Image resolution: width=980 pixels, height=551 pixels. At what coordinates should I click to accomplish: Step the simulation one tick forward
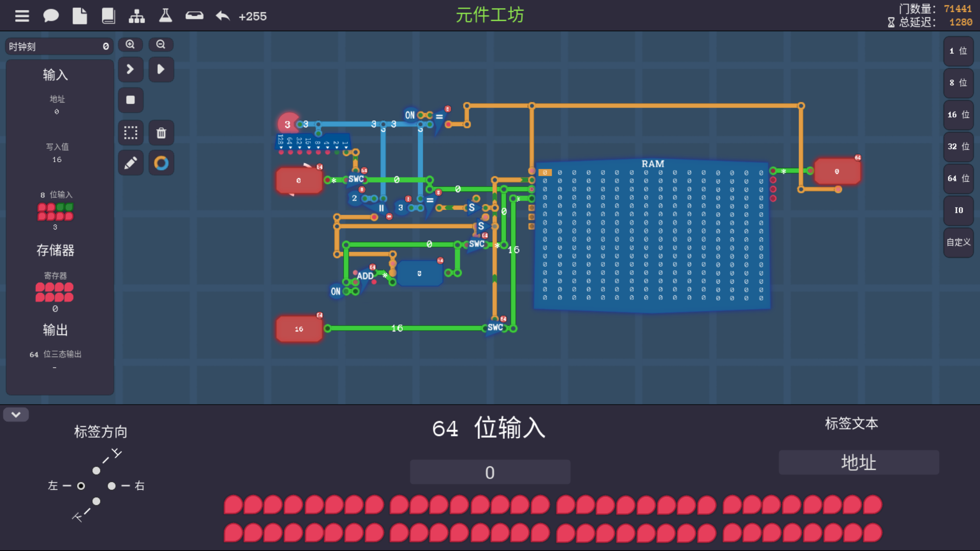(x=131, y=69)
